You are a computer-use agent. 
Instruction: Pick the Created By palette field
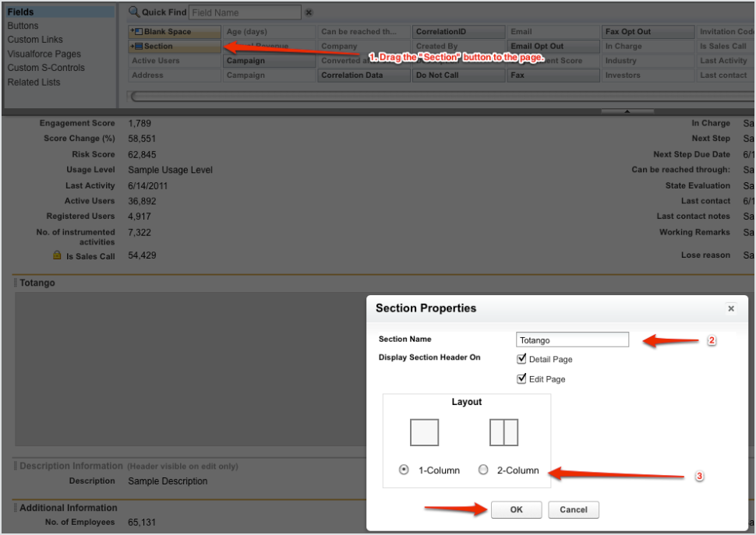tap(458, 46)
